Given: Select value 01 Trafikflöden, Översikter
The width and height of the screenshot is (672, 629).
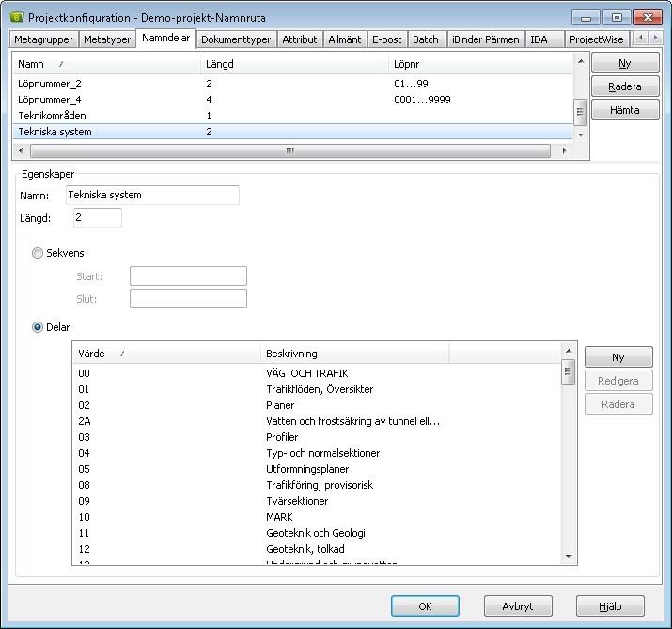Looking at the screenshot, I should (317, 389).
